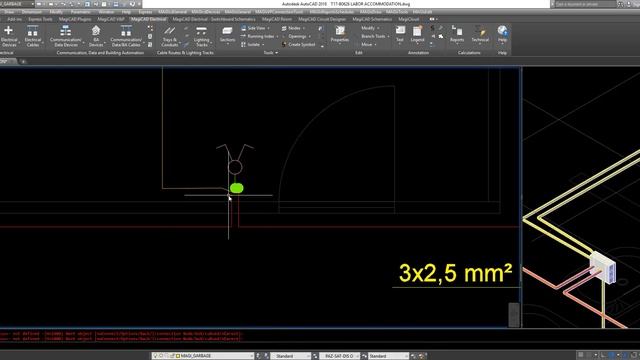Viewport: 640px width, 360px height.
Task: Open Communication/Data Devices tool
Action: coord(66,36)
